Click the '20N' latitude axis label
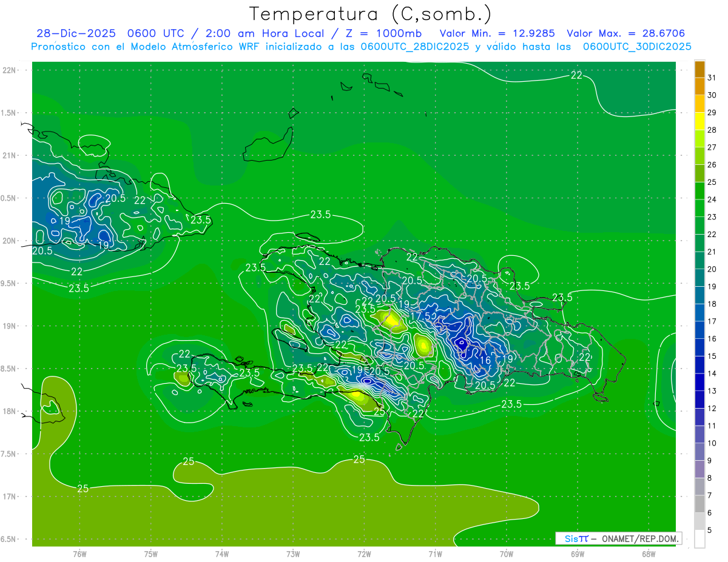728x562 pixels. 9,241
